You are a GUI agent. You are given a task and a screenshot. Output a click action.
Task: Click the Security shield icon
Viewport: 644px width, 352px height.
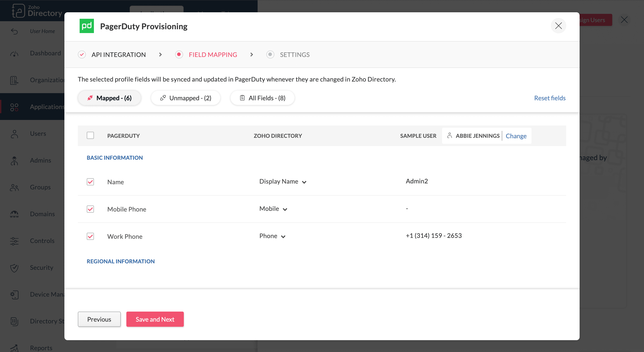tap(14, 268)
